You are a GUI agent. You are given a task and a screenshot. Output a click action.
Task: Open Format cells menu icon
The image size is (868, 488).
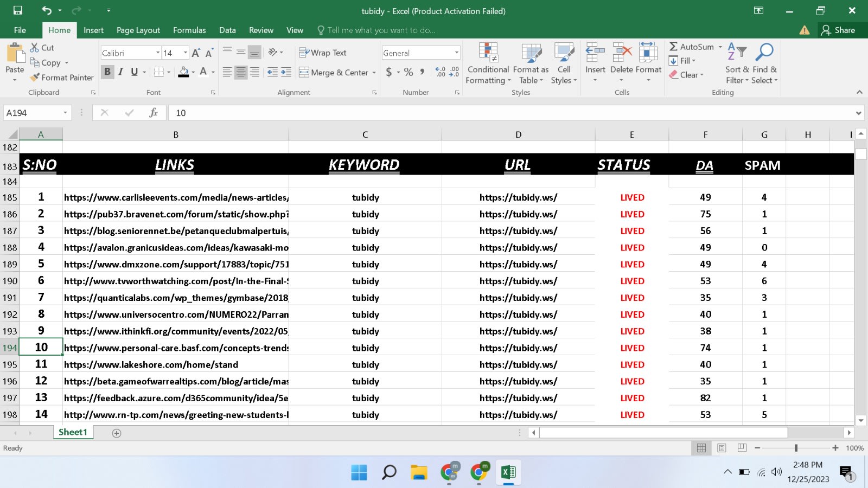pyautogui.click(x=648, y=53)
